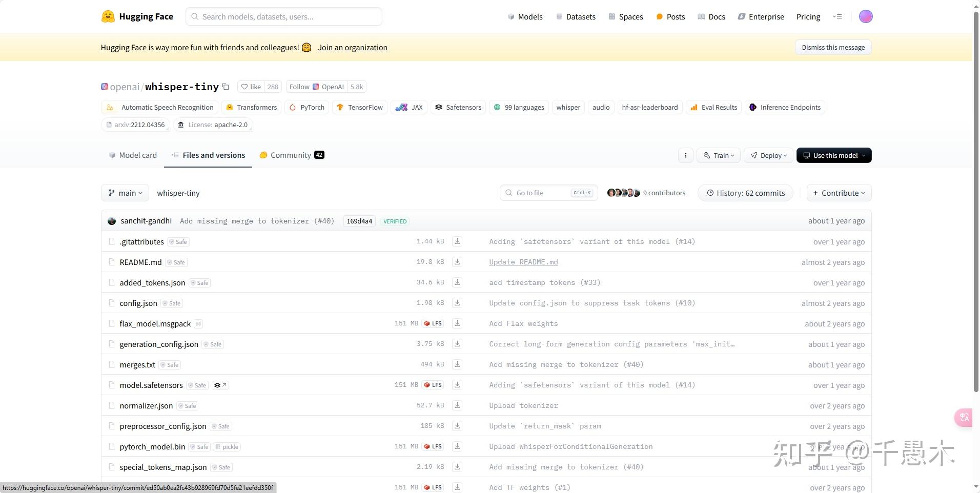This screenshot has width=980, height=493.
Task: Expand the Use this model dropdown
Action: pyautogui.click(x=834, y=155)
